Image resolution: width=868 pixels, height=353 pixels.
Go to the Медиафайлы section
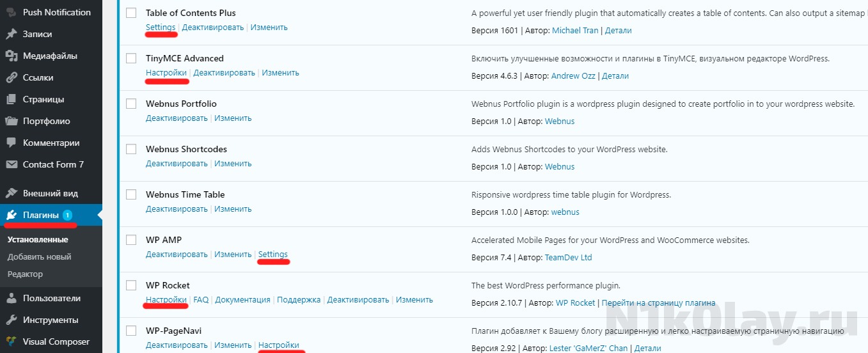(x=51, y=56)
